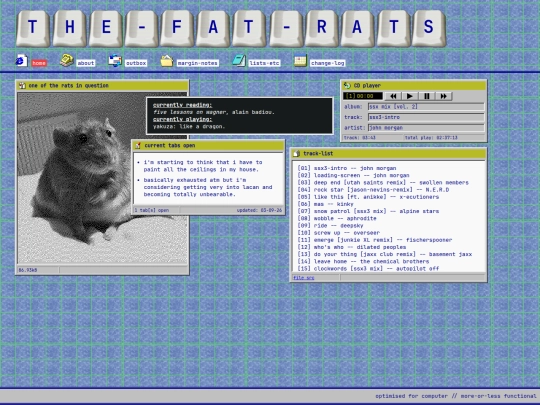Go to the outbox page

tap(136, 63)
